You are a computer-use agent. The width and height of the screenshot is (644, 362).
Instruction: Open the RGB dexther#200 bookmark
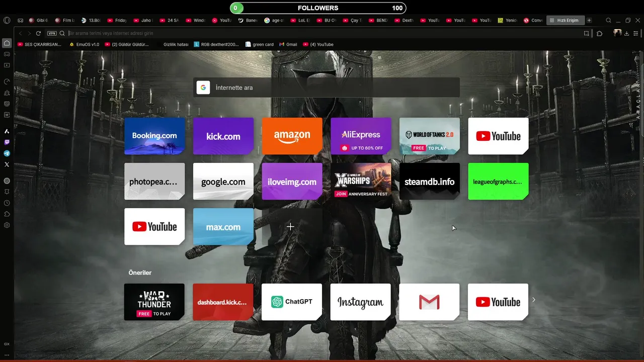pos(216,44)
